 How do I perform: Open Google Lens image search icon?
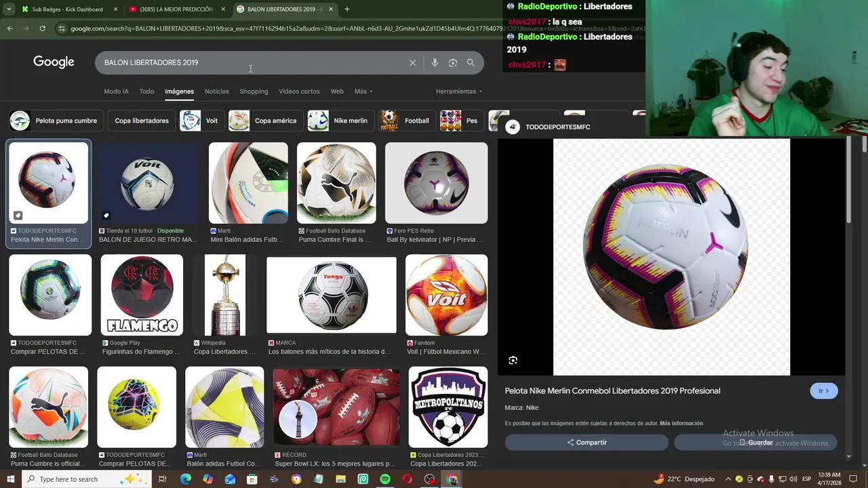coord(453,62)
